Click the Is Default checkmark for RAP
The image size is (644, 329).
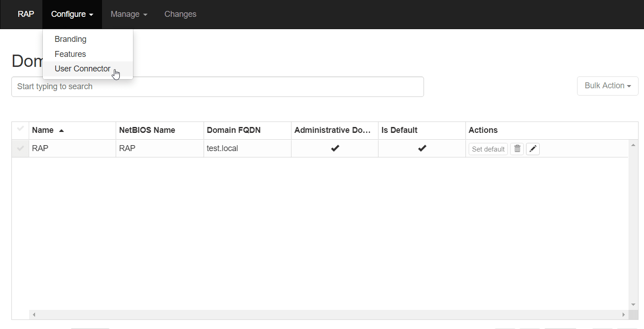422,148
